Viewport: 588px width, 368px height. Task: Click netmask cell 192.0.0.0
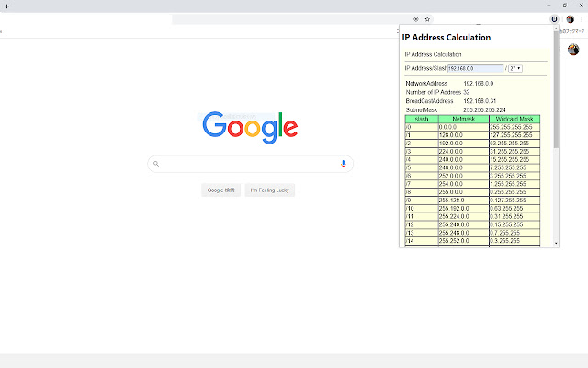(x=464, y=144)
